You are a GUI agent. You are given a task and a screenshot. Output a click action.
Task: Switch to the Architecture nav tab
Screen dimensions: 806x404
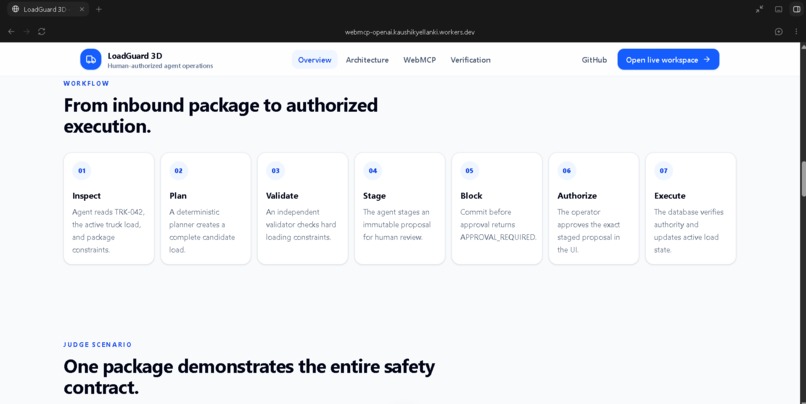pos(367,60)
